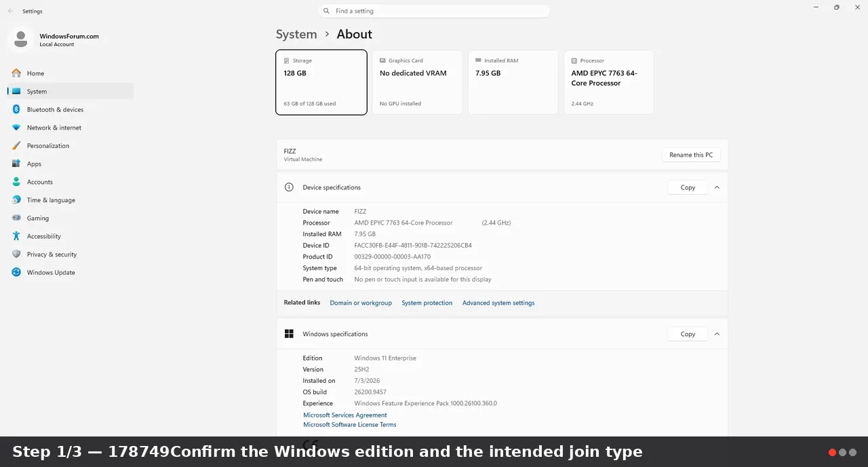Screen dimensions: 868x467
Task: Rename this PC
Action: click(691, 155)
